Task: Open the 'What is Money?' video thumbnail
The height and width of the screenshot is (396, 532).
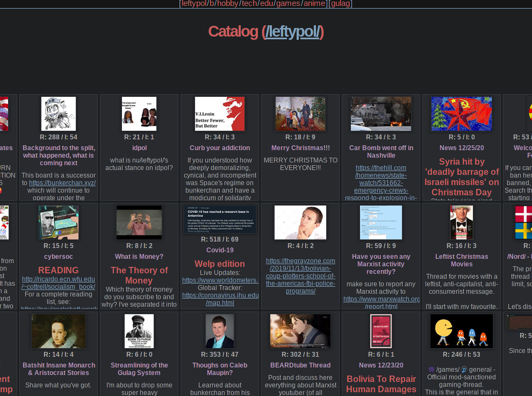Action: [139, 222]
